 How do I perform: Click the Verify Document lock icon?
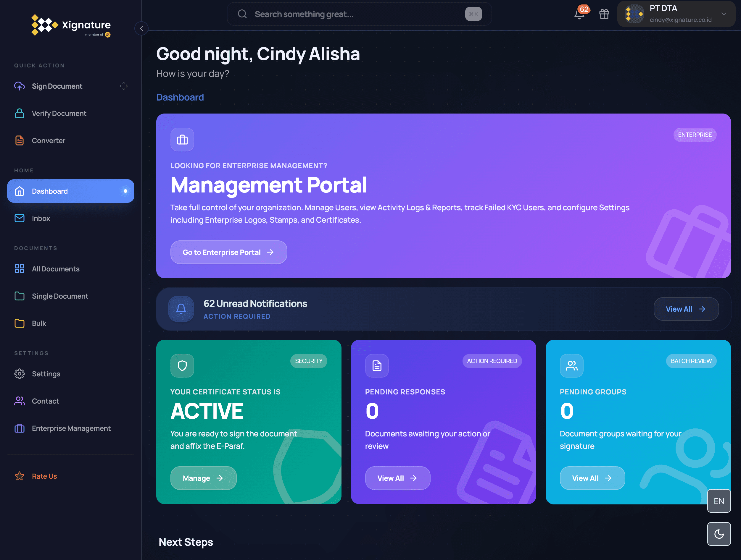coord(20,114)
